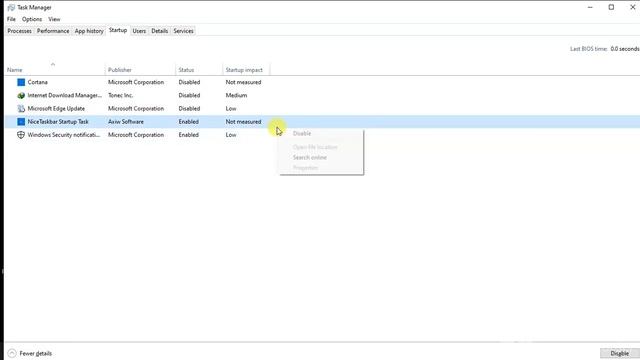The height and width of the screenshot is (360, 640).
Task: Click the Disable button at bottom right
Action: (x=620, y=353)
